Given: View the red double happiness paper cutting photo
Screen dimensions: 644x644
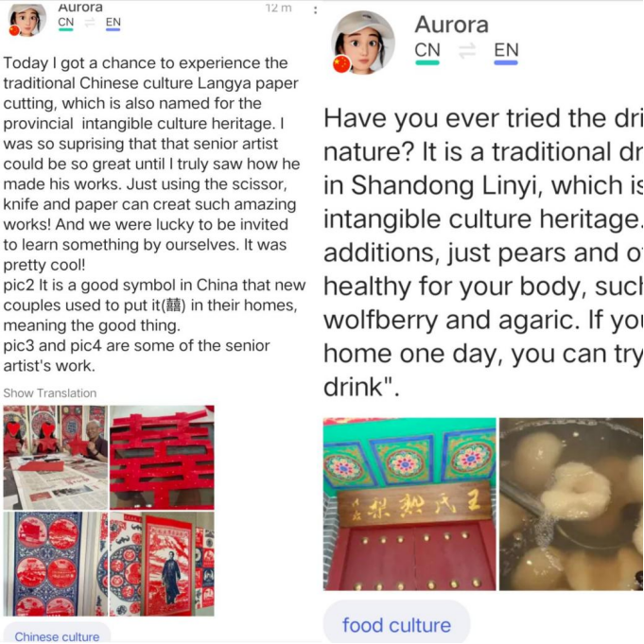Looking at the screenshot, I should (162, 458).
